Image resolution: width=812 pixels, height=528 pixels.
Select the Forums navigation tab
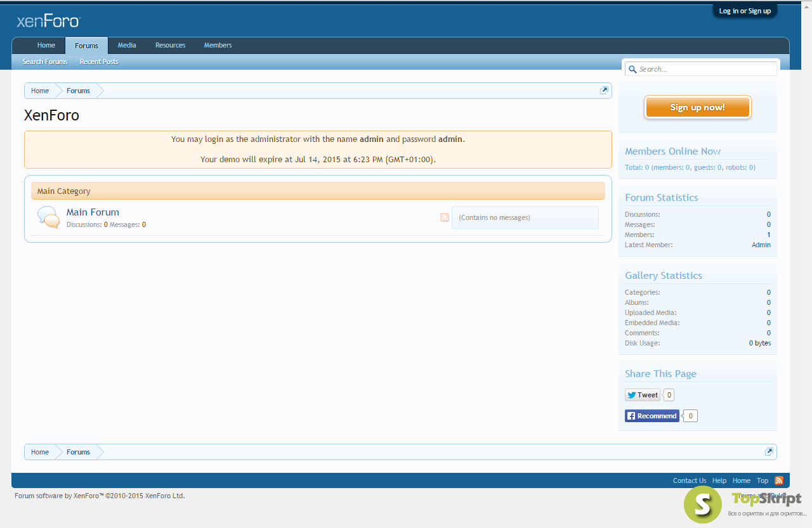(86, 46)
